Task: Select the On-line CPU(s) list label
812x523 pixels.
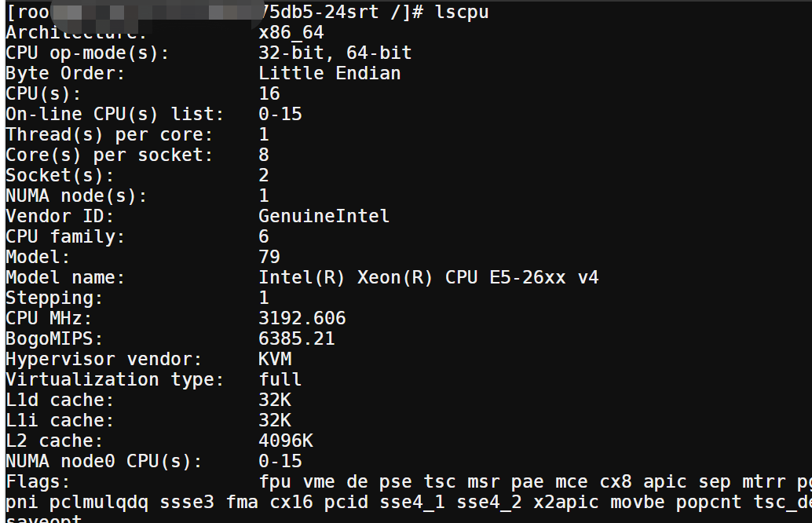Action: coord(115,114)
